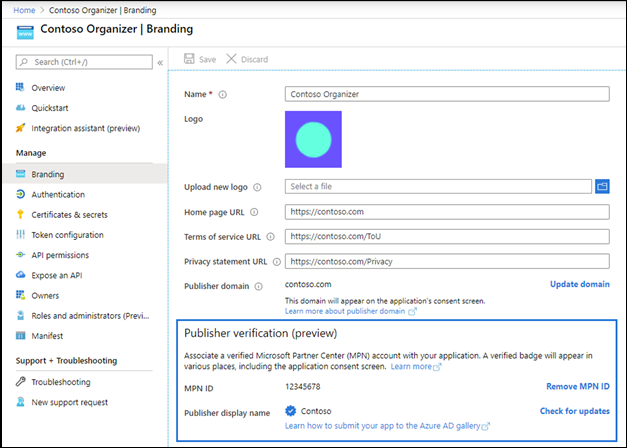This screenshot has width=627, height=448.
Task: Click the verified badge next to Contoso
Action: [x=291, y=411]
